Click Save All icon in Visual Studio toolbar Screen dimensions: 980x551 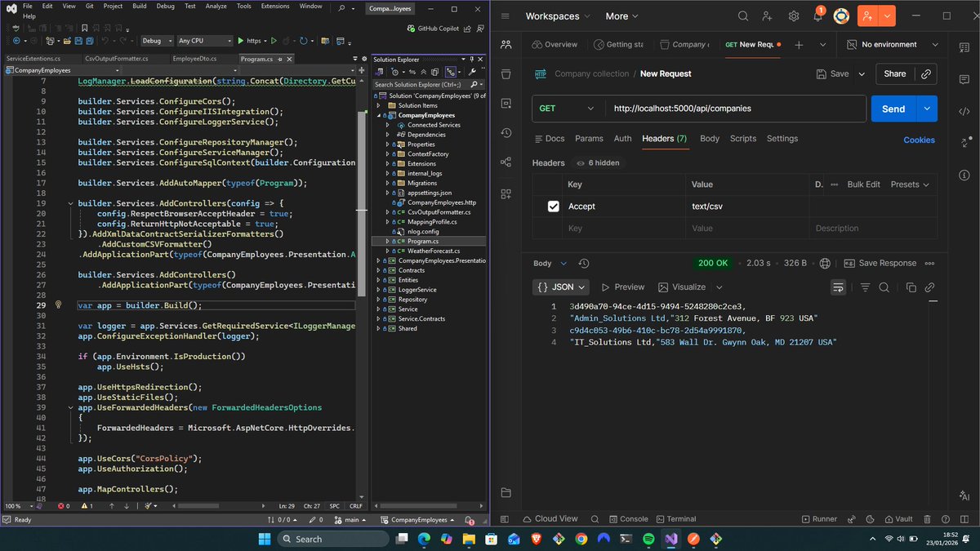tap(90, 40)
